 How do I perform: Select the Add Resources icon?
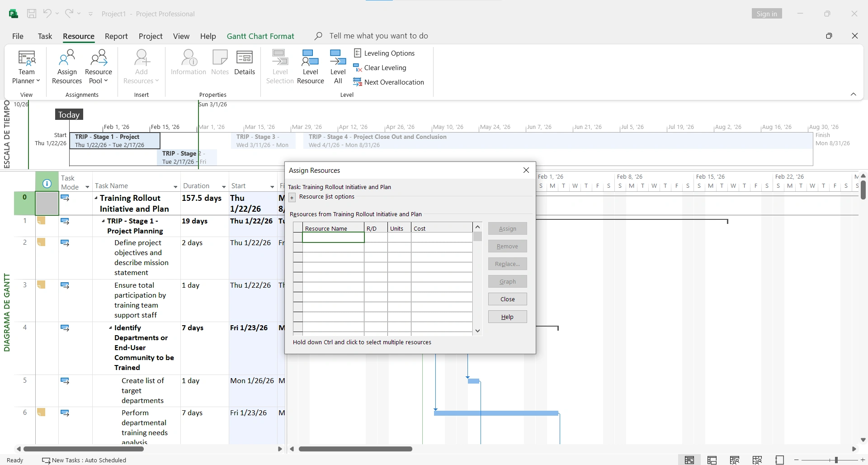141,66
